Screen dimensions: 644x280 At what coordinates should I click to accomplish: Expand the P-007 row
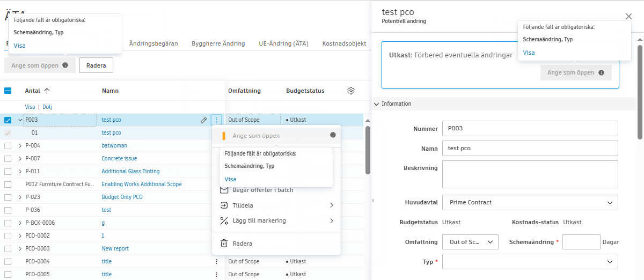(x=20, y=159)
